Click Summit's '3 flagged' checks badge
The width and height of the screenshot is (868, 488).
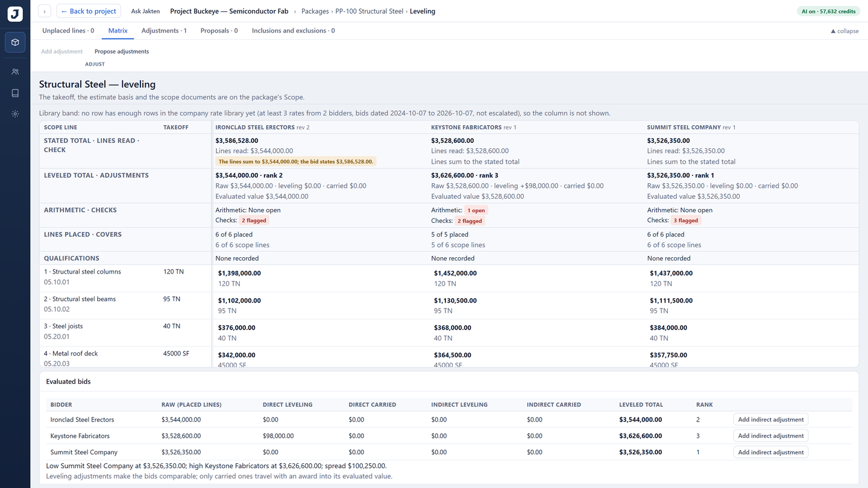687,221
